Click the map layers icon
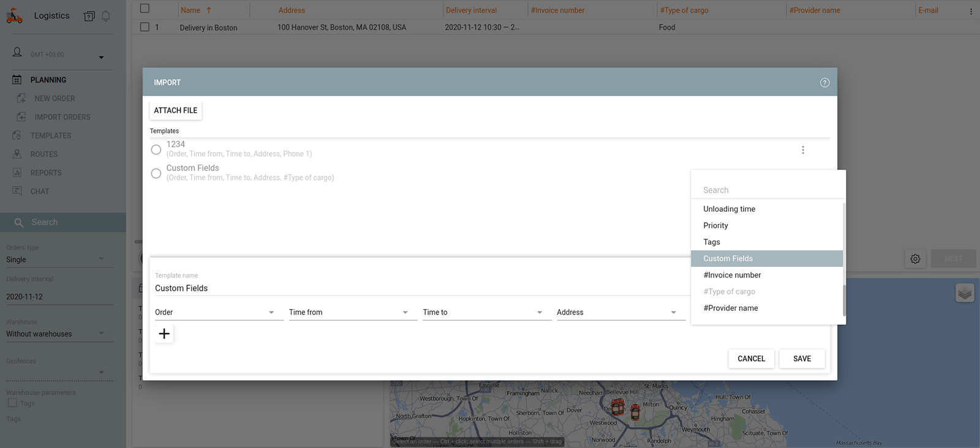The height and width of the screenshot is (448, 980). point(965,293)
